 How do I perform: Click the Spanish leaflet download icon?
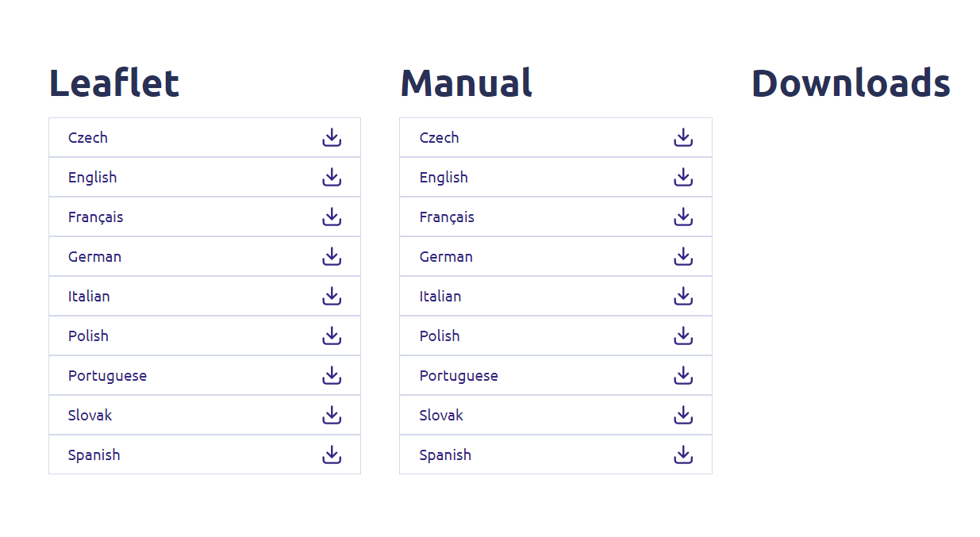point(332,455)
